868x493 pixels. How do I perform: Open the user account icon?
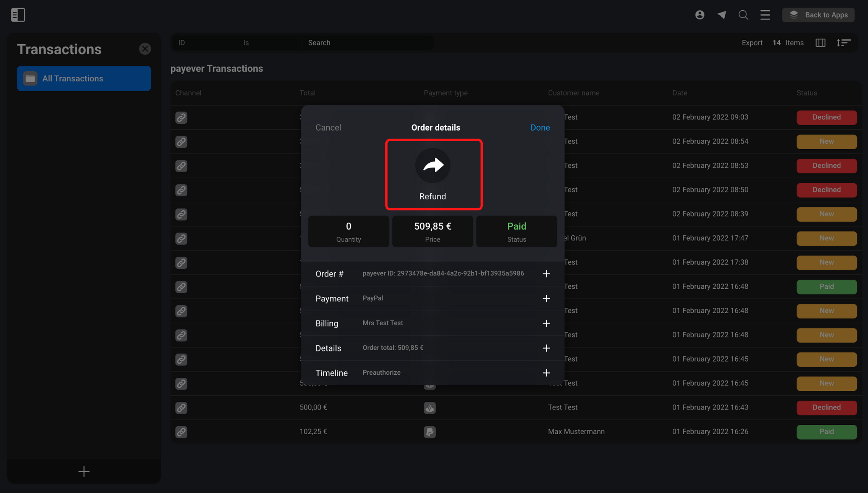pyautogui.click(x=700, y=15)
